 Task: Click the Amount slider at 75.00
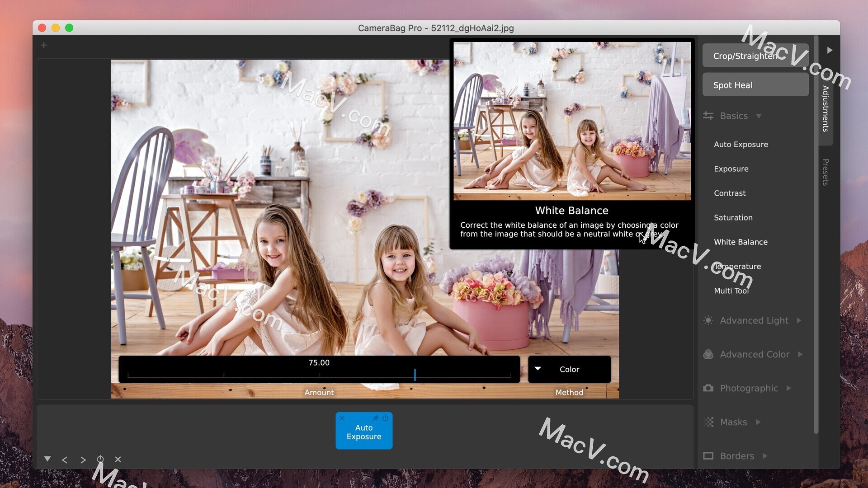tap(415, 375)
